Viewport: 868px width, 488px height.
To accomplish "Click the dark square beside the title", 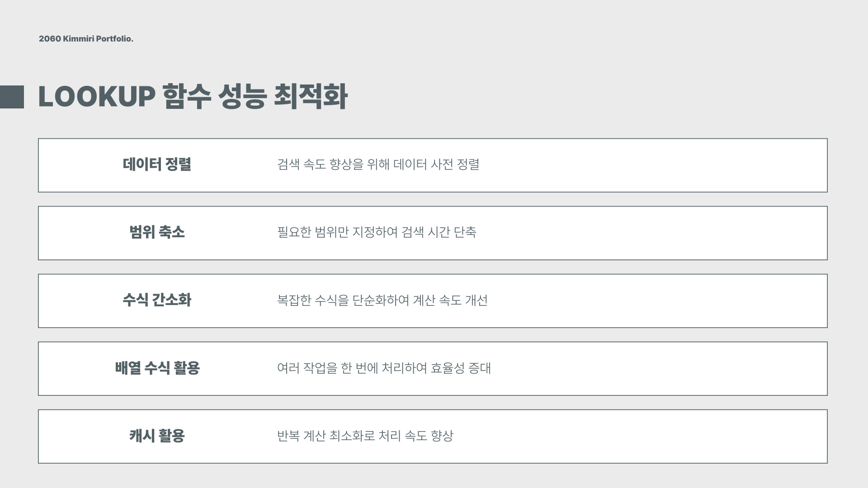I will (x=12, y=97).
